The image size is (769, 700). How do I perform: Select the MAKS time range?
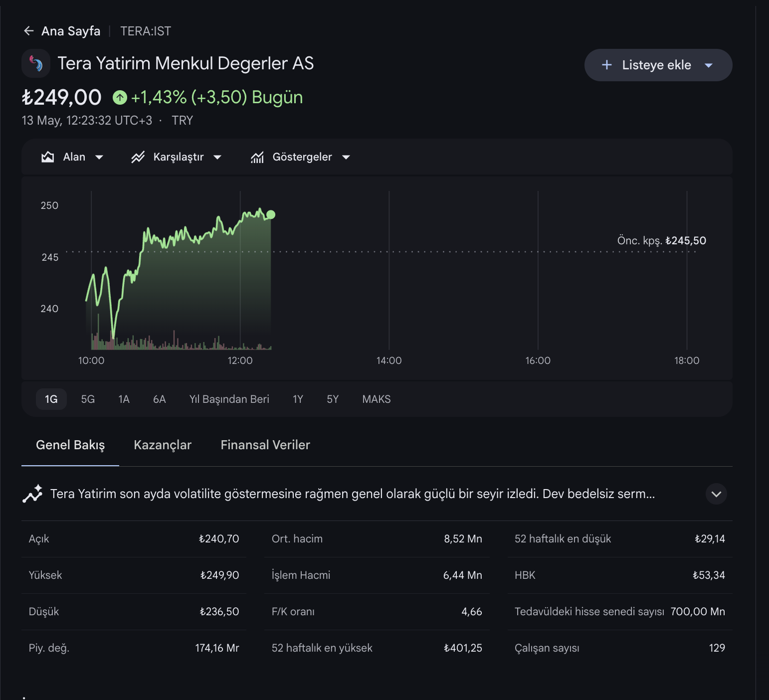tap(377, 399)
